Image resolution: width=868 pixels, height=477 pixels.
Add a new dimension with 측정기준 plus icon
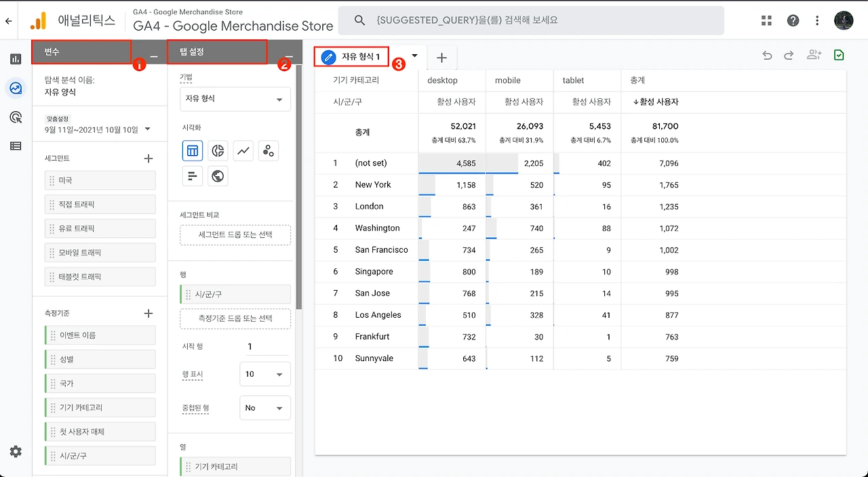pyautogui.click(x=149, y=314)
